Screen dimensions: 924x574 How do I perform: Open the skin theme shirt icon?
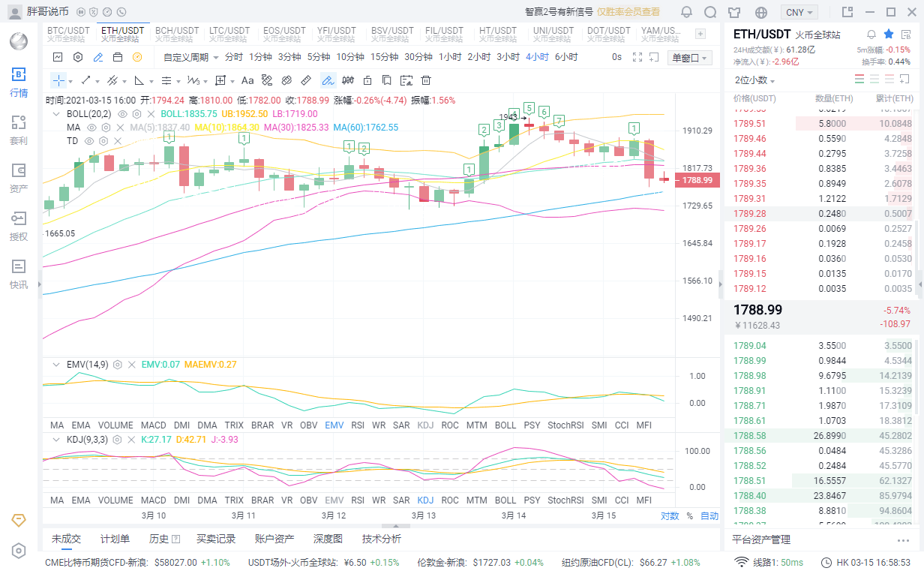tap(734, 12)
